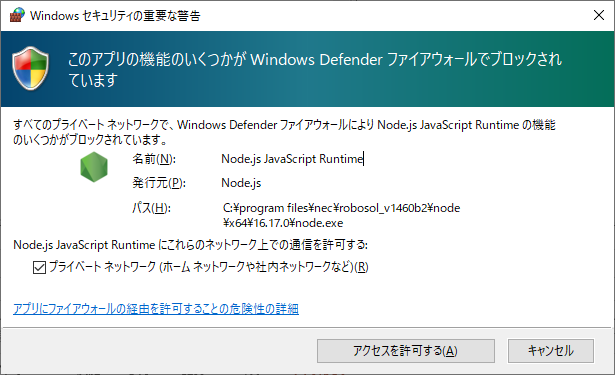Click the 名前(N) label
Viewport: 615px width, 375px height.
point(154,159)
